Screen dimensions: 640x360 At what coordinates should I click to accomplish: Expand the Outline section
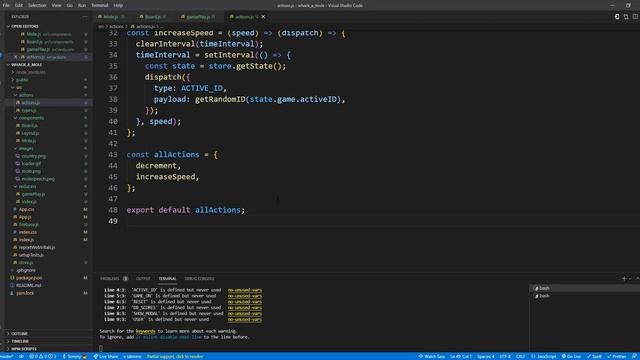(19, 333)
